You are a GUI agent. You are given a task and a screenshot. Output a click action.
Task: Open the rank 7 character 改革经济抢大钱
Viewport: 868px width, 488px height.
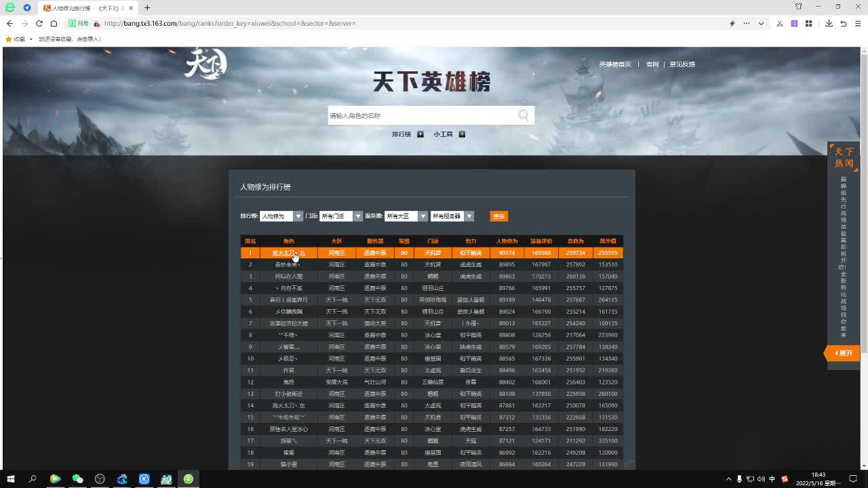coord(289,323)
